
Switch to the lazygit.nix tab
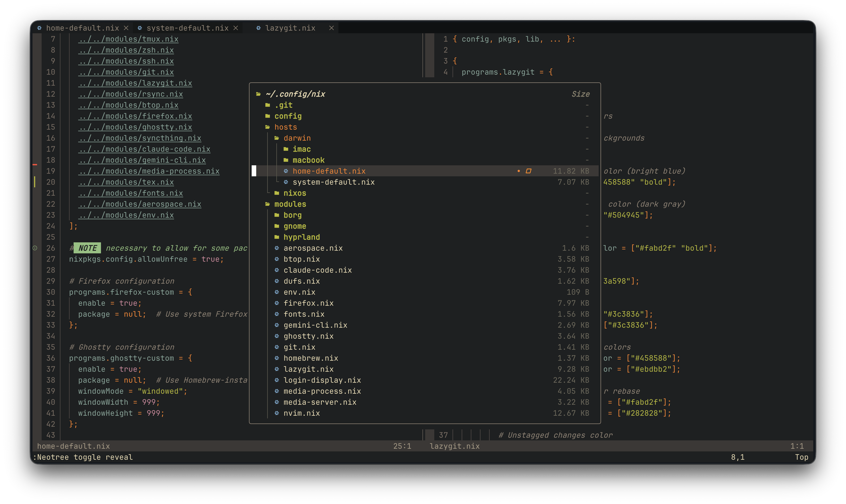click(x=291, y=28)
